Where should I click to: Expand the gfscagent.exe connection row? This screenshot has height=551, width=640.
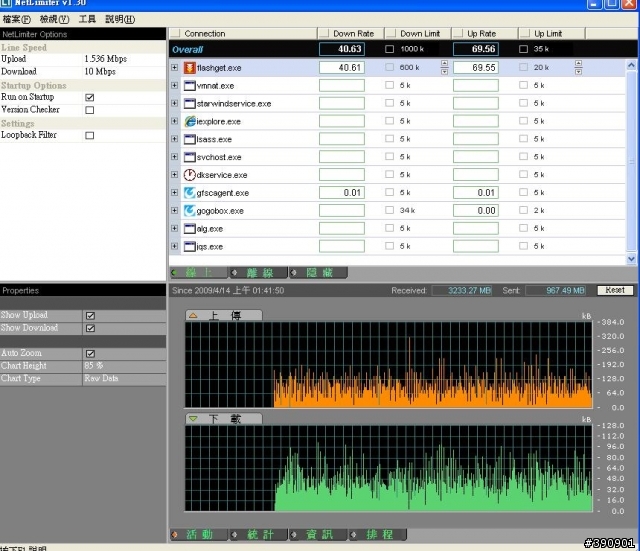tap(175, 193)
